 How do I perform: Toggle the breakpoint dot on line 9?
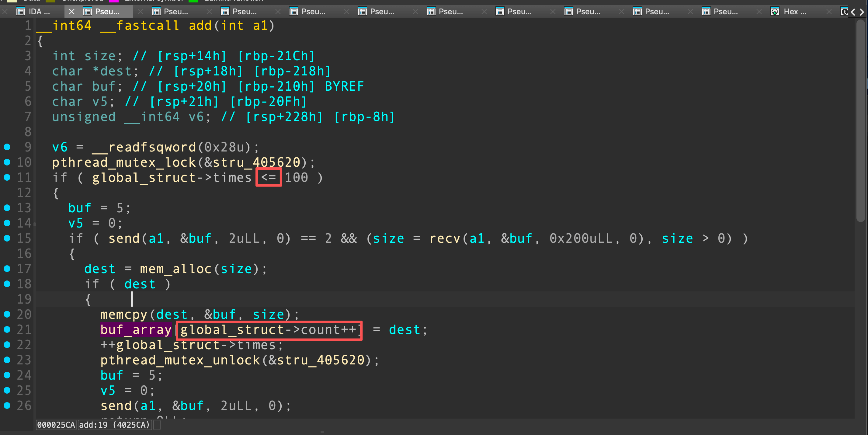pos(7,147)
